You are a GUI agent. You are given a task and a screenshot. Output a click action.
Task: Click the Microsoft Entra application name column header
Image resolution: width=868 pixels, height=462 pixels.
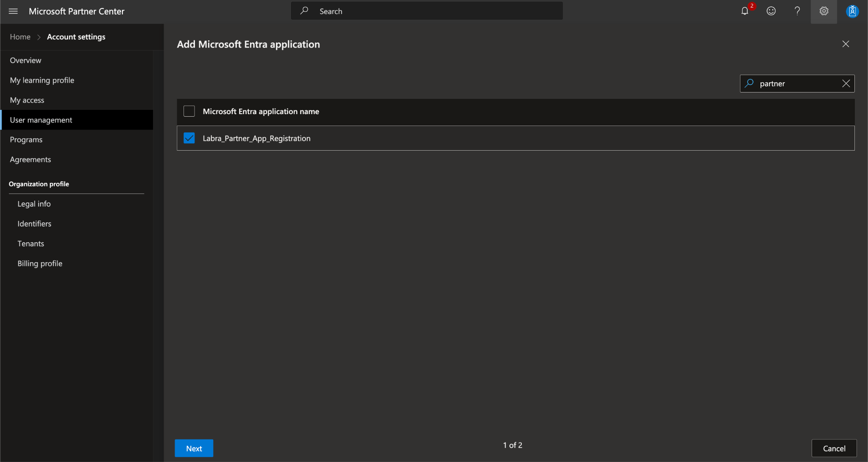261,111
